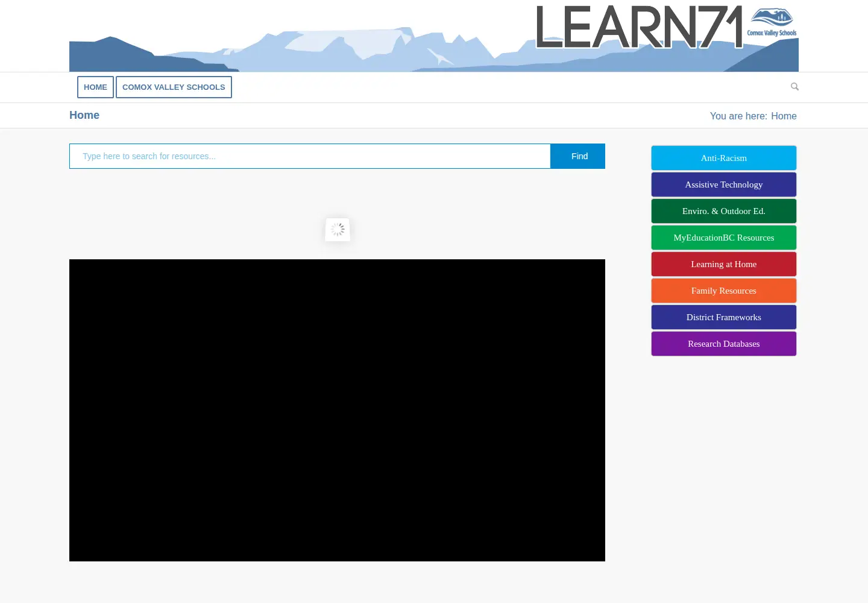Open the COMOX VALLEY SCHOOLS menu item
Screen dimensions: 868x603
174,87
